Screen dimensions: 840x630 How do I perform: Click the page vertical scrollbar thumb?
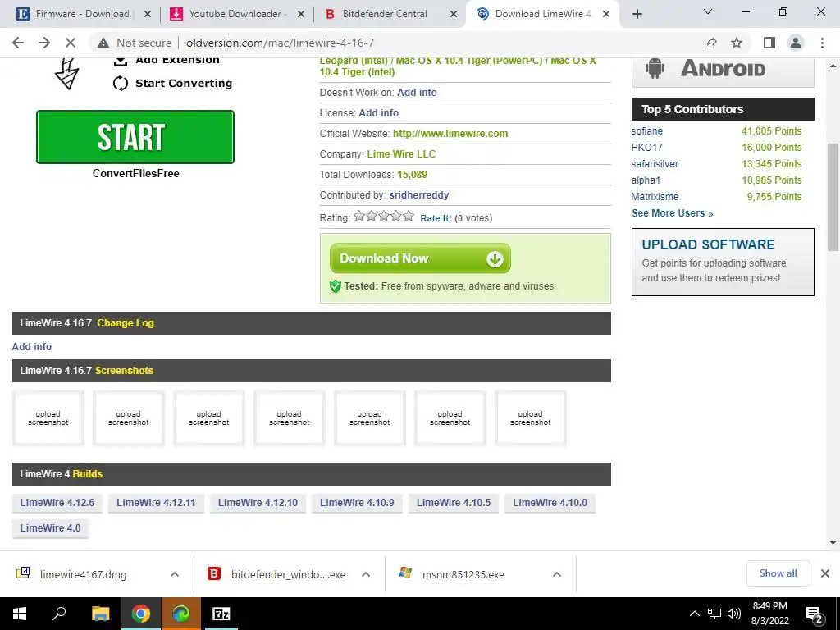coord(833,197)
